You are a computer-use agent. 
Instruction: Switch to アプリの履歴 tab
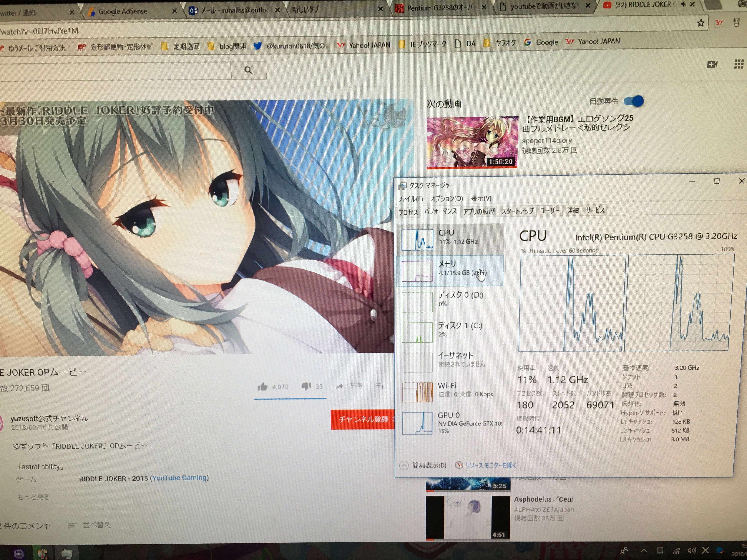click(x=479, y=211)
